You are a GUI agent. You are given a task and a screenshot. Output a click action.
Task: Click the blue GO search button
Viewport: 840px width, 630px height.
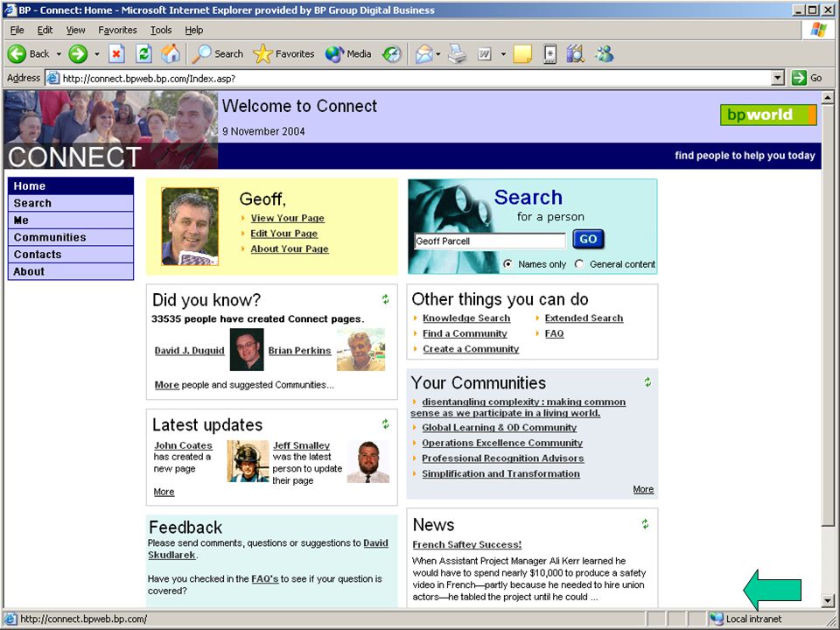pyautogui.click(x=588, y=240)
